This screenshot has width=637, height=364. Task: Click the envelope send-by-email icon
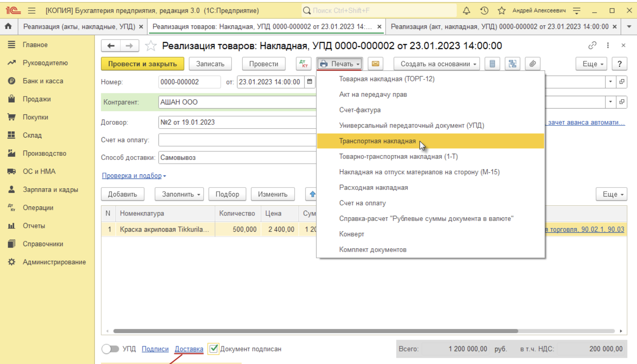375,64
